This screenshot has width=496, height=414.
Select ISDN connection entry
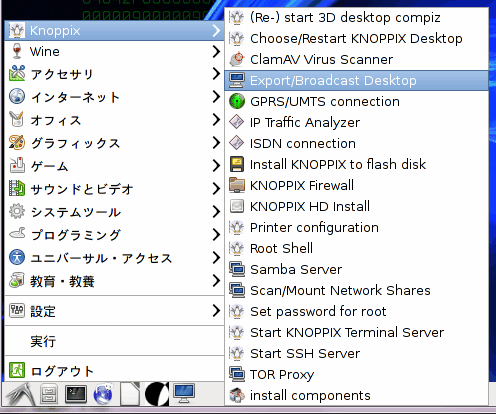(x=357, y=143)
